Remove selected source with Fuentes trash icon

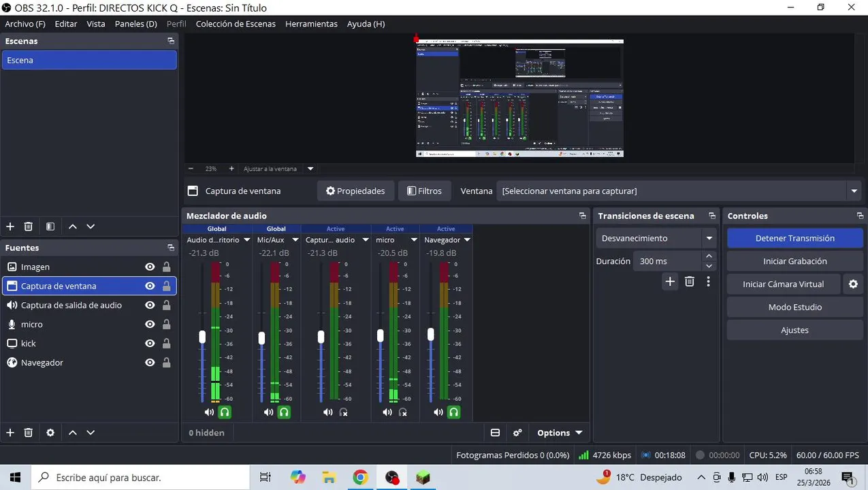(29, 432)
